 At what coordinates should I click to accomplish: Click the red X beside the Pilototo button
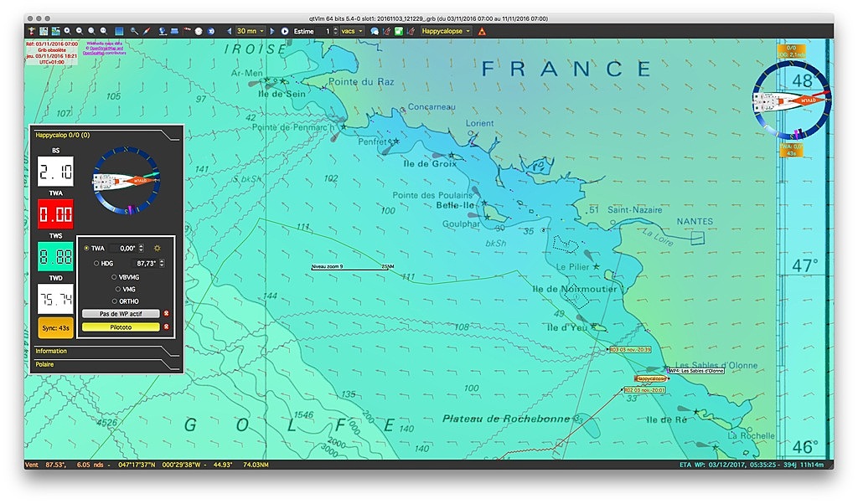(167, 327)
